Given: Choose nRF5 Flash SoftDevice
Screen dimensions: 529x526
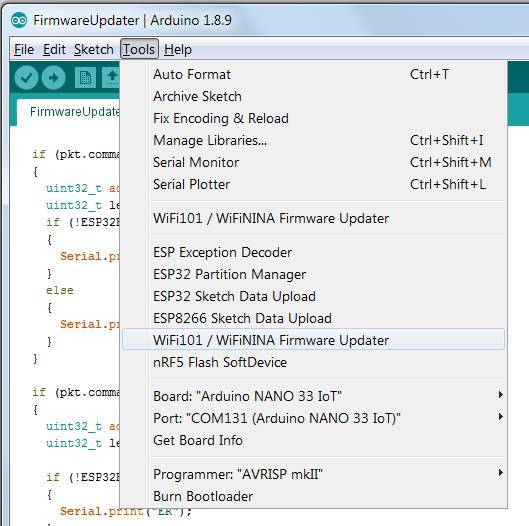Looking at the screenshot, I should point(314,362).
